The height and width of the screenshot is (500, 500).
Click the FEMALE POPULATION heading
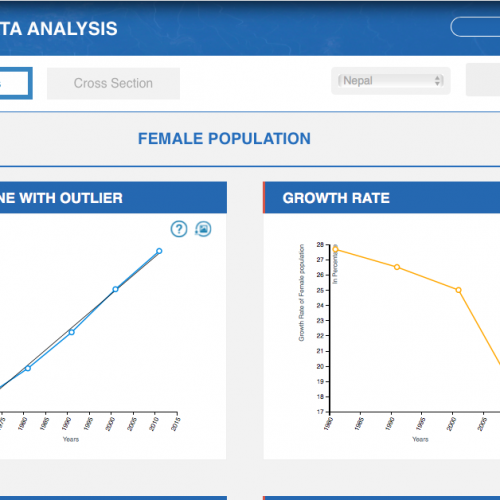tap(224, 139)
